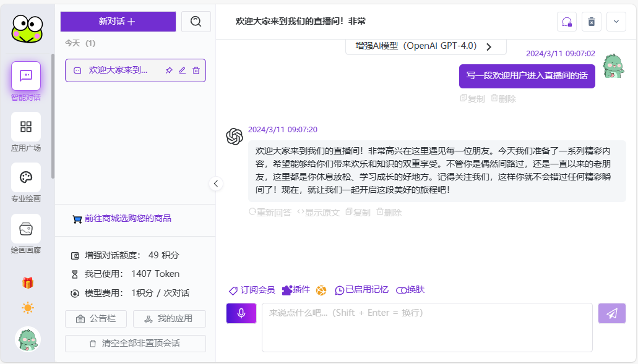Toggle light theme with the sun icon

point(25,307)
